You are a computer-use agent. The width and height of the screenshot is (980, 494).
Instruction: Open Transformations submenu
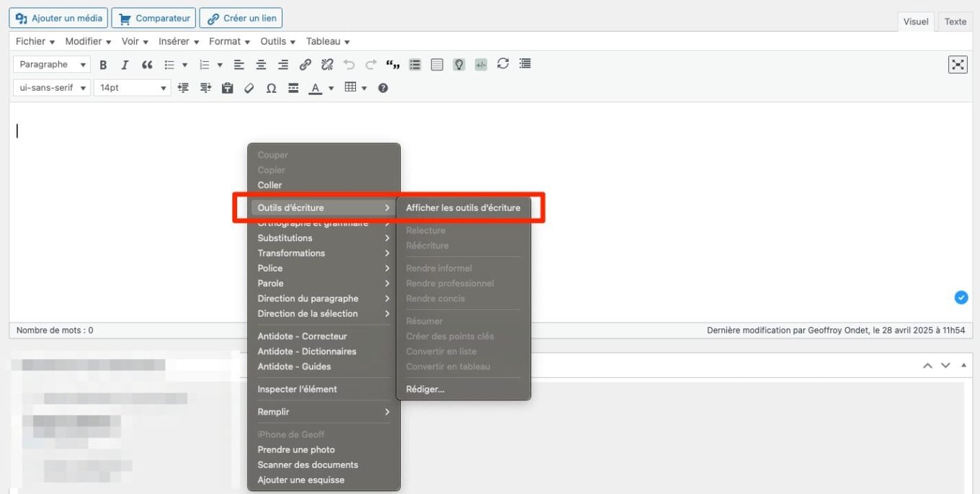tap(324, 253)
